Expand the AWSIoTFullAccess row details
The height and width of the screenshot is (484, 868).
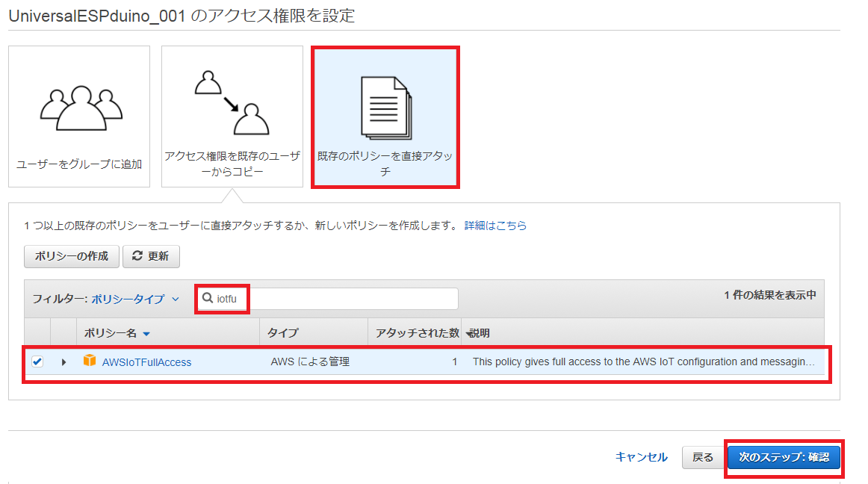(63, 362)
